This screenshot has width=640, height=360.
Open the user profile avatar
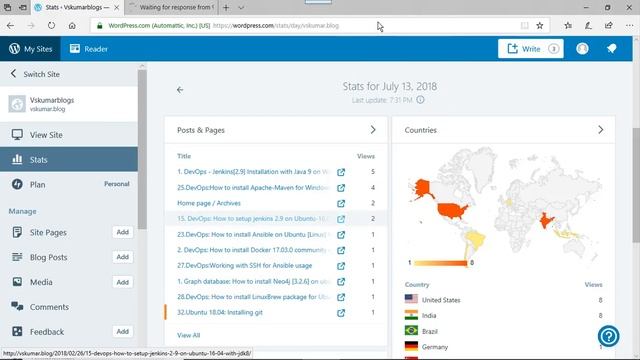[x=582, y=49]
